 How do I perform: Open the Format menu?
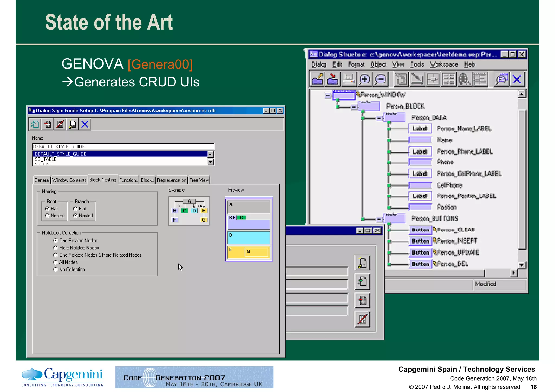click(356, 65)
